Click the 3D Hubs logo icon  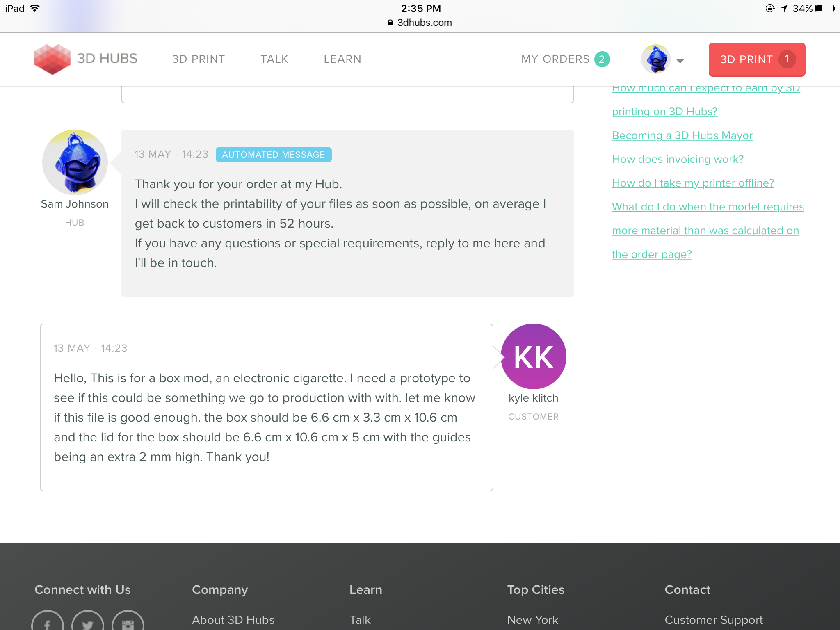[x=52, y=59]
